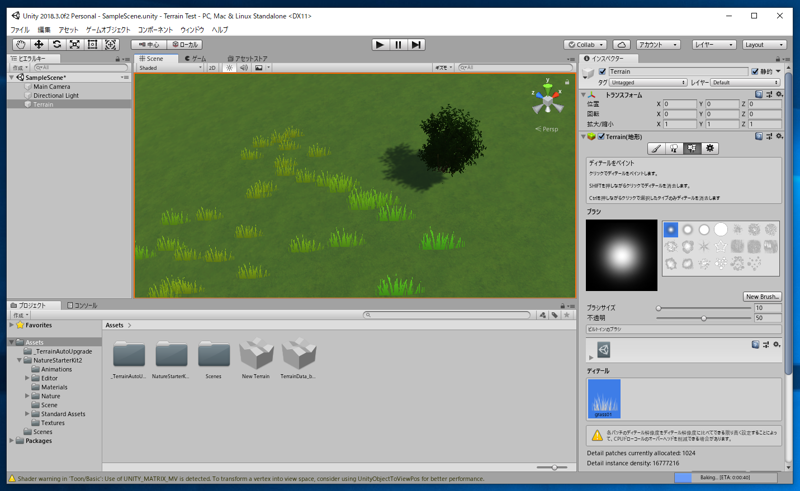The width and height of the screenshot is (800, 491).
Task: Switch to the Console tab
Action: 82,305
